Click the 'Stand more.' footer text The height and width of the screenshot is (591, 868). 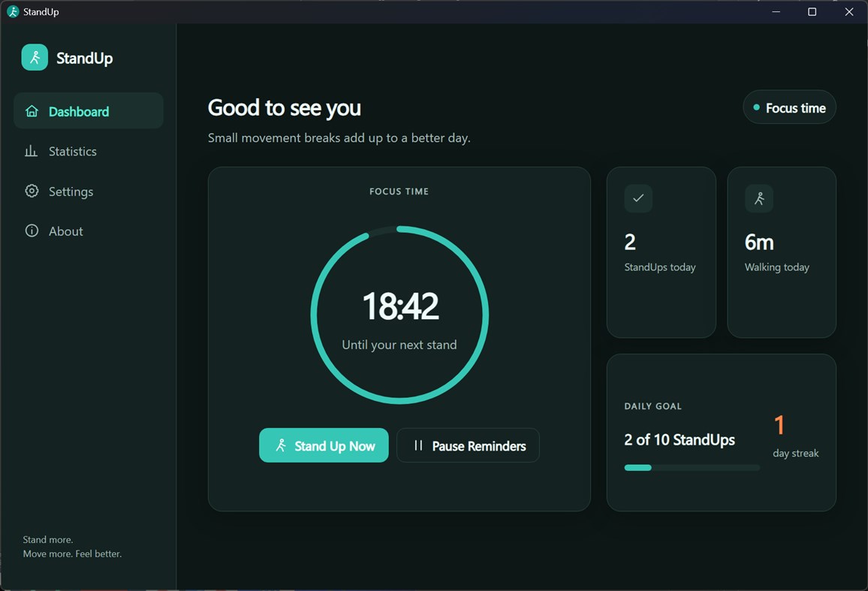pyautogui.click(x=48, y=539)
